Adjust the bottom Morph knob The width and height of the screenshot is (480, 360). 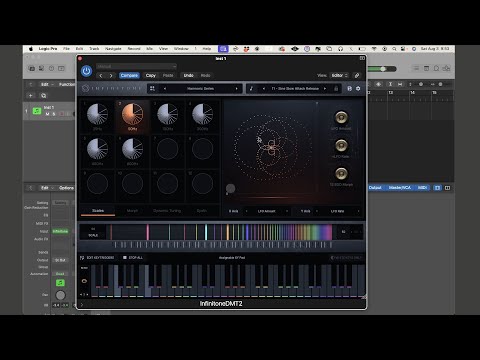pyautogui.click(x=341, y=173)
